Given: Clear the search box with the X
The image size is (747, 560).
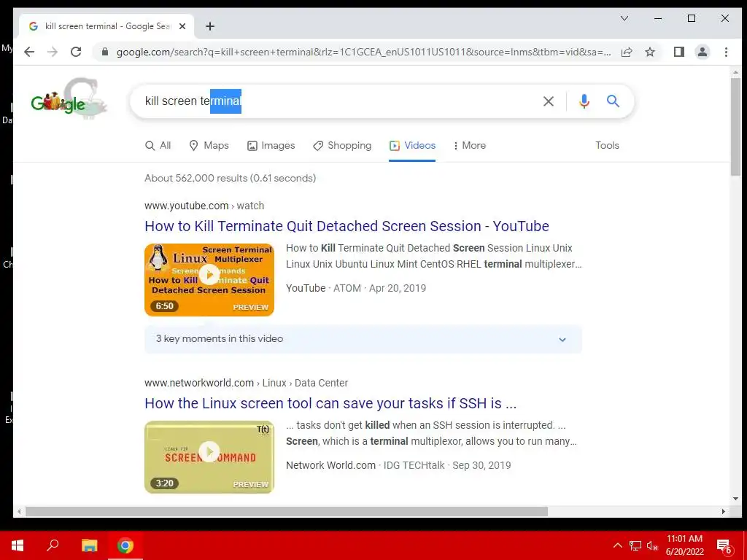Looking at the screenshot, I should 549,101.
